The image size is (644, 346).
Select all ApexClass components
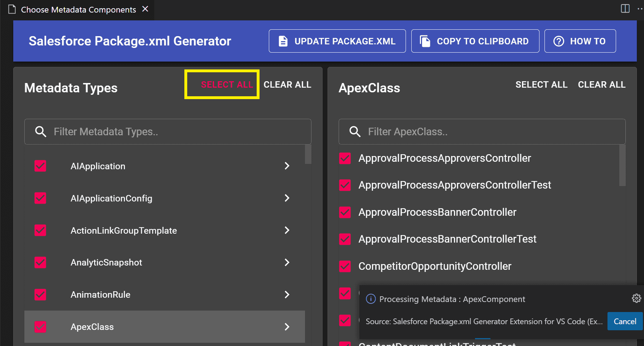tap(541, 85)
